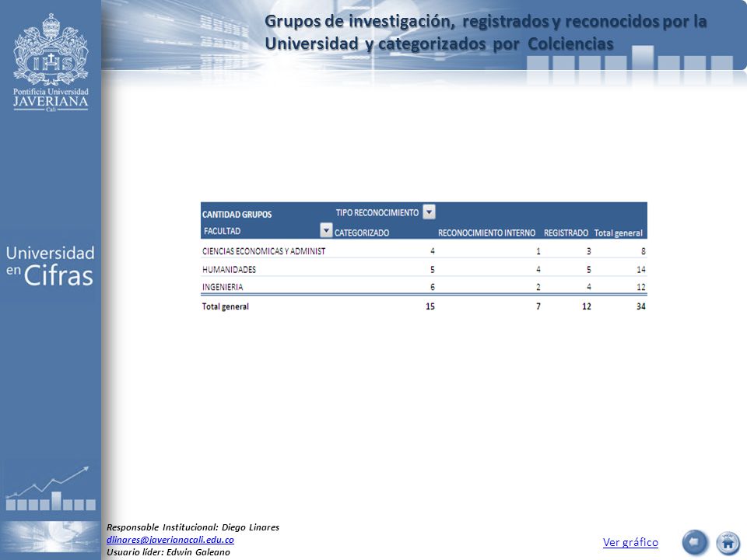Select the CIENCIAS ECONOMICAS total value 8
The height and width of the screenshot is (560, 747).
[644, 251]
